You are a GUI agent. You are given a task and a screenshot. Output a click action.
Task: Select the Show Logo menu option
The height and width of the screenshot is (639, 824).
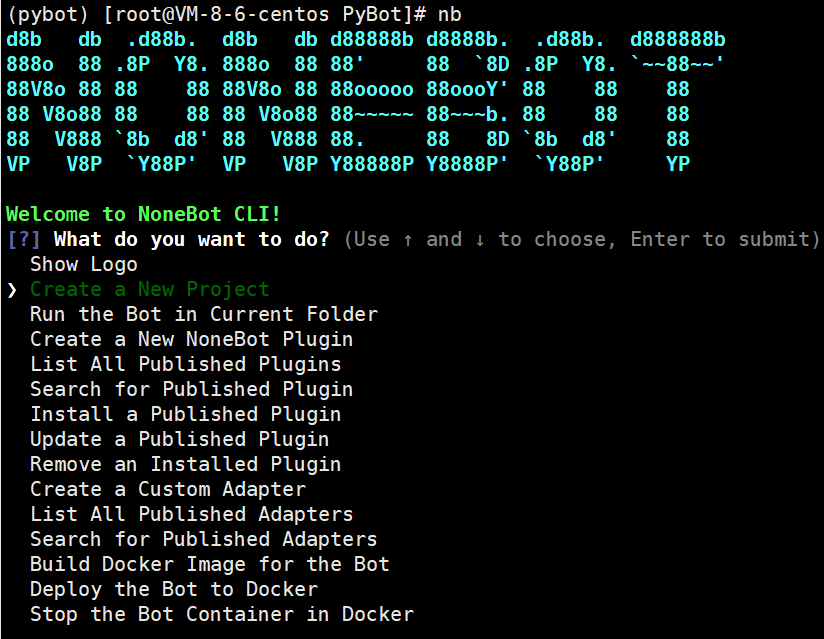point(84,264)
